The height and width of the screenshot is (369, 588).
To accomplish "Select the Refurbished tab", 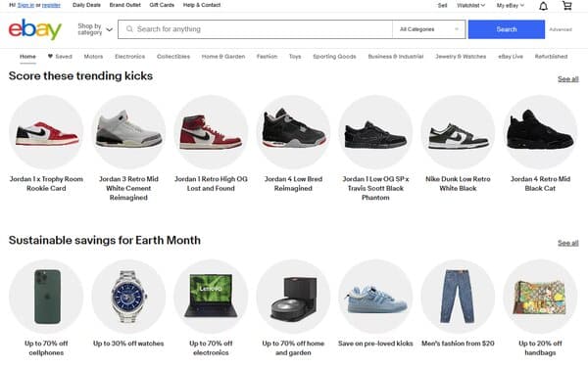I will (x=551, y=57).
